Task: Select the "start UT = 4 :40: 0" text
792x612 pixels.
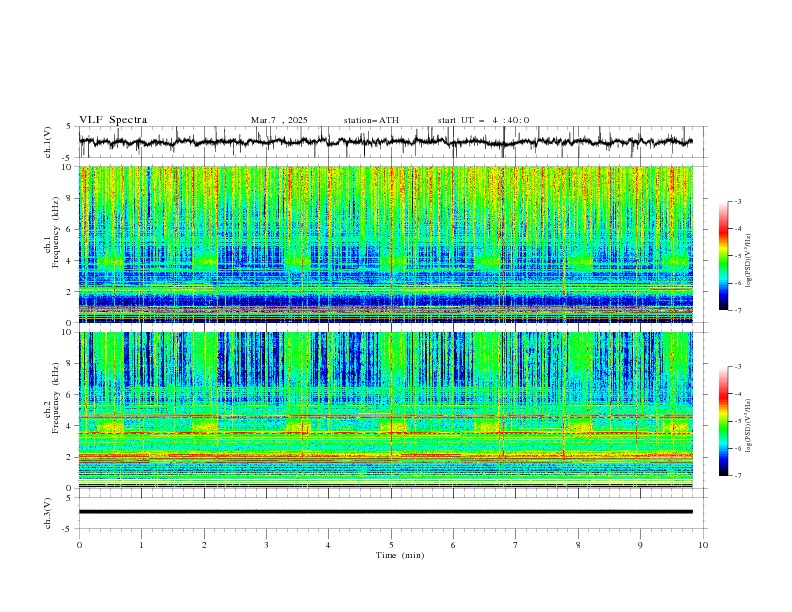Action: pos(483,120)
